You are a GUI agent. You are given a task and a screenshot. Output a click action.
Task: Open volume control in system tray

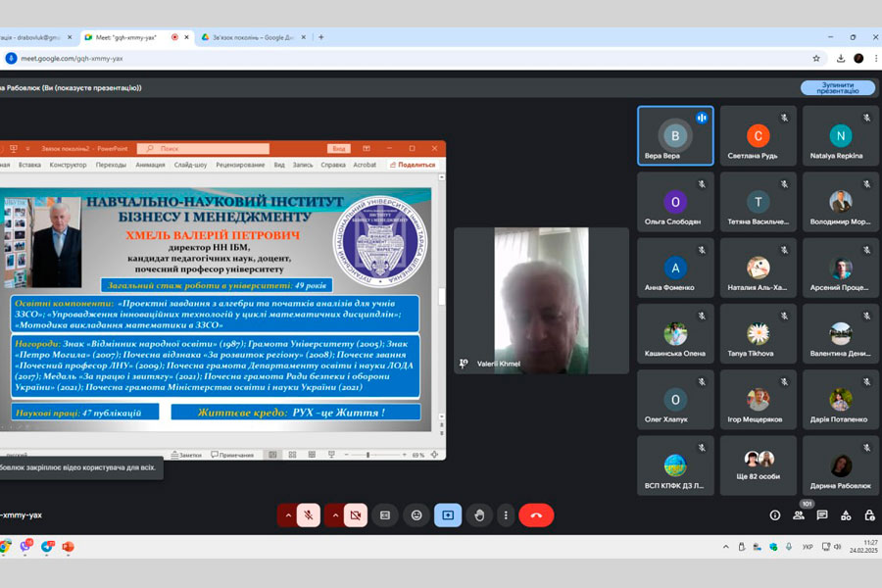click(838, 547)
